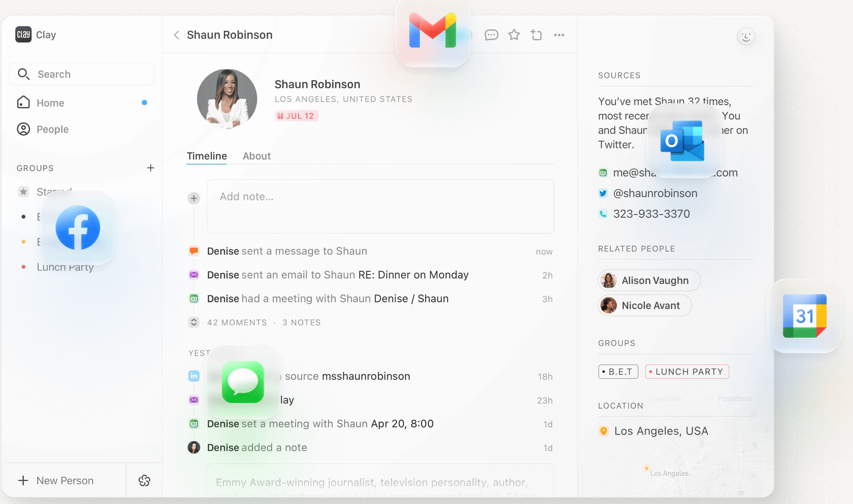The width and height of the screenshot is (853, 504).
Task: Click the phone icon next to 323-933-3370
Action: (603, 213)
